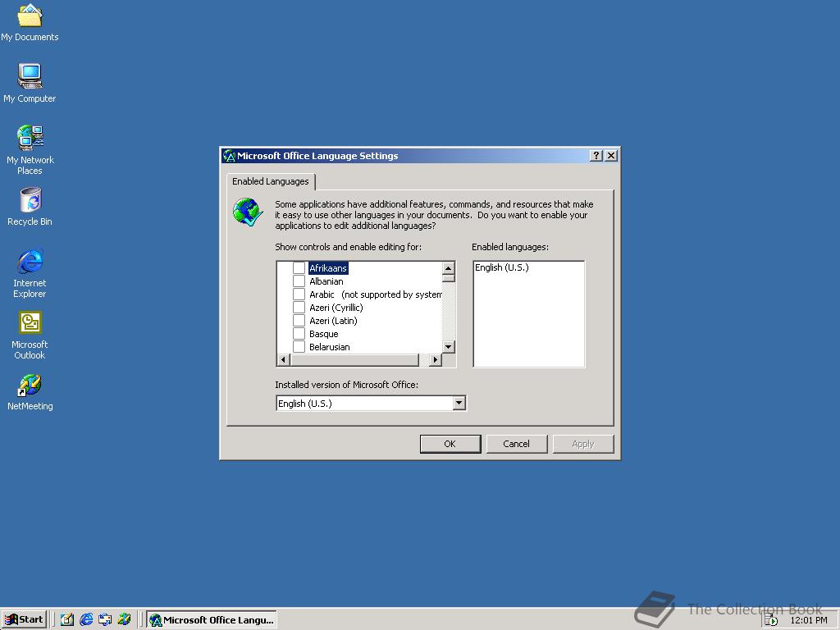Enable the Albanian checkbox

point(299,281)
